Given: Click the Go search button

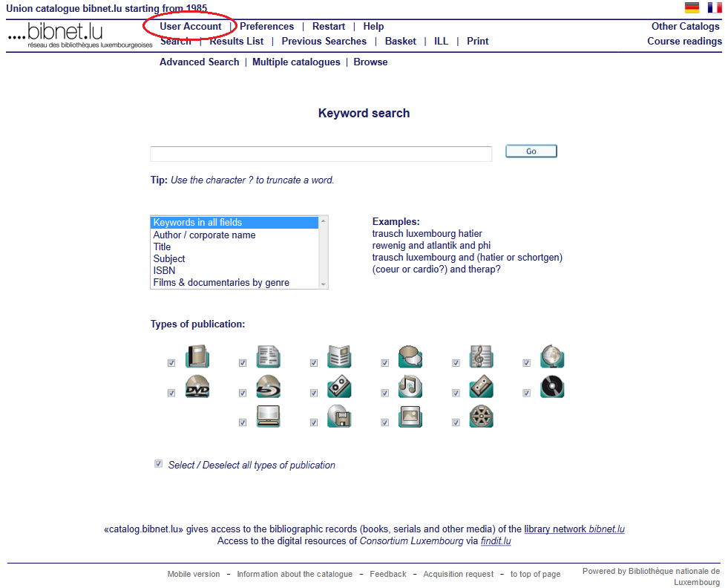Looking at the screenshot, I should [x=531, y=151].
